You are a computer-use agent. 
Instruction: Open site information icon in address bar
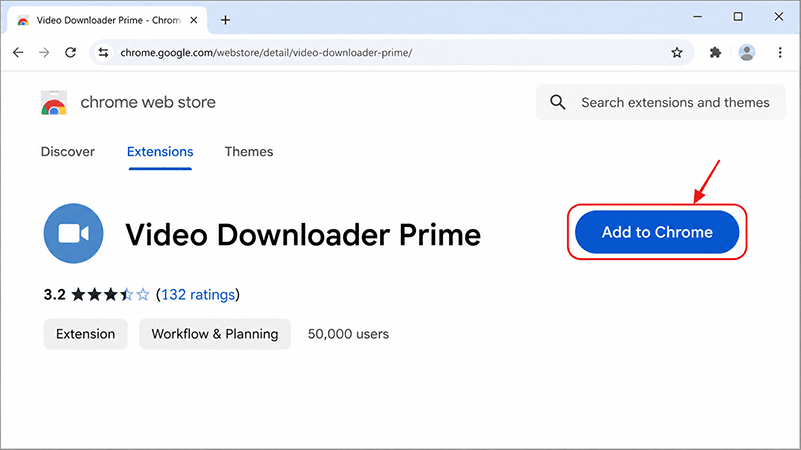point(104,52)
